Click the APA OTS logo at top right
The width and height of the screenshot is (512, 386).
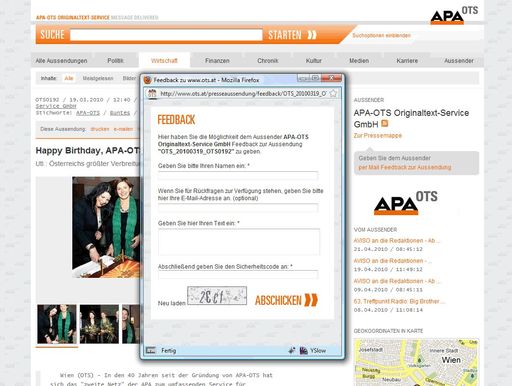[x=454, y=16]
